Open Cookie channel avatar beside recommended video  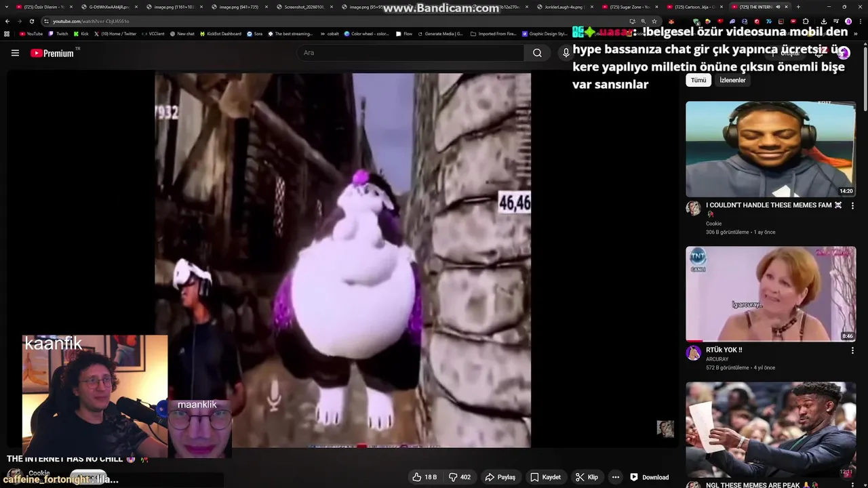693,208
